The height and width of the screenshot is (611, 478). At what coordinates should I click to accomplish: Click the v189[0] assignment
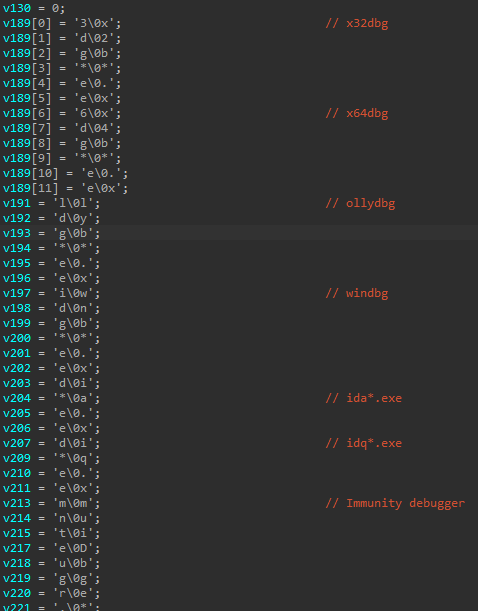click(62, 23)
